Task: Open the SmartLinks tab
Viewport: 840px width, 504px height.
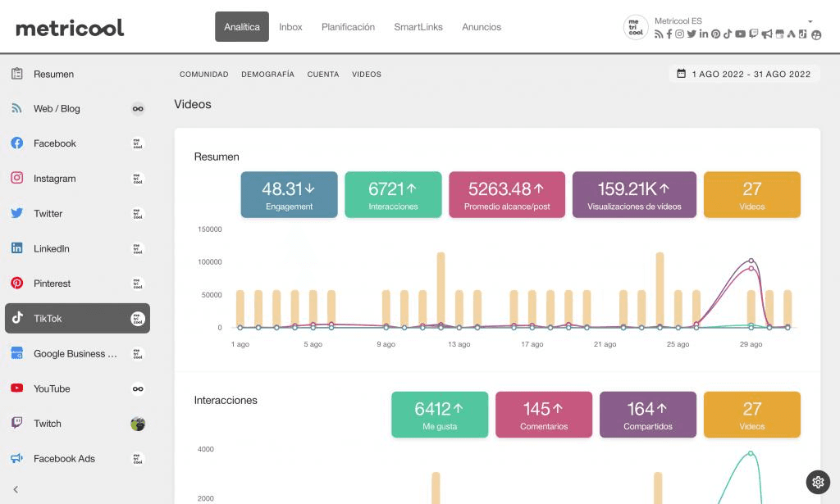Action: [418, 27]
